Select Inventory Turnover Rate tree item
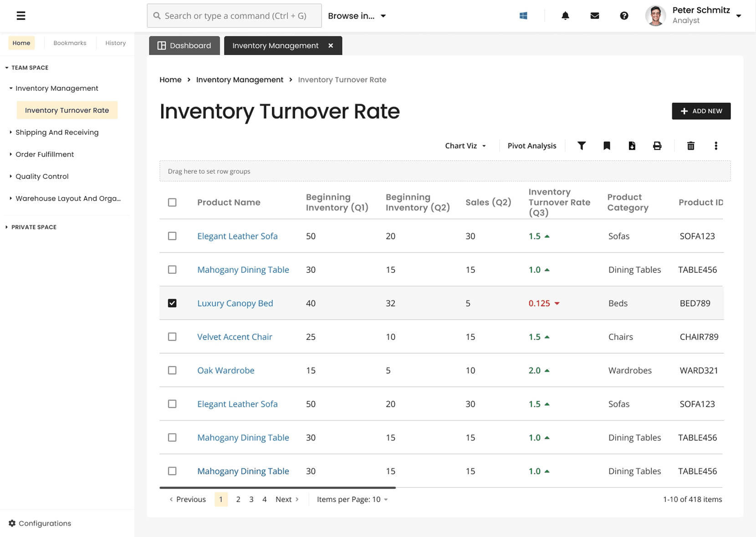 coord(67,110)
